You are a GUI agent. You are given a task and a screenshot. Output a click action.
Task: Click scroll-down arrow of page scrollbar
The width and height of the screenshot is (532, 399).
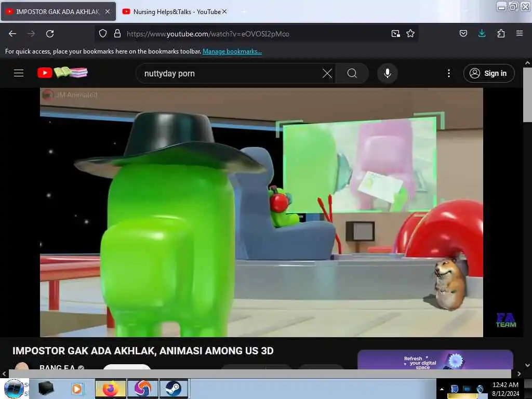coord(527,365)
